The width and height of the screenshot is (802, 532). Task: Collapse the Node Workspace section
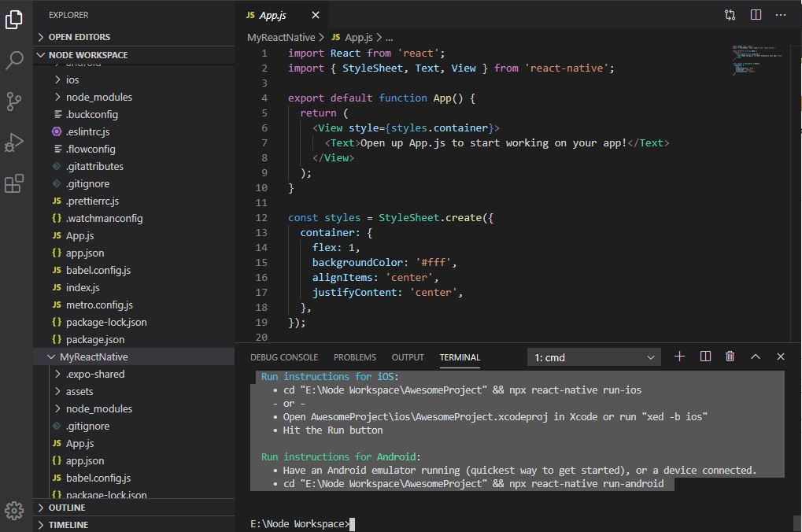pos(134,55)
